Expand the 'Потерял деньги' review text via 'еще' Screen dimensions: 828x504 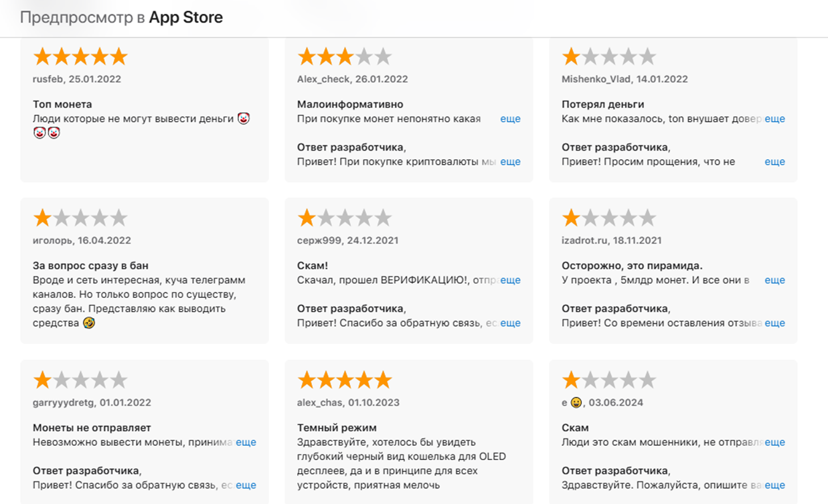pos(774,118)
